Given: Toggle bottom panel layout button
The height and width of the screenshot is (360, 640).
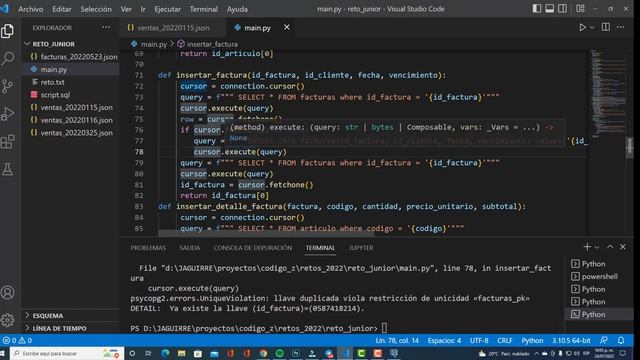Looking at the screenshot, I should tap(549, 9).
